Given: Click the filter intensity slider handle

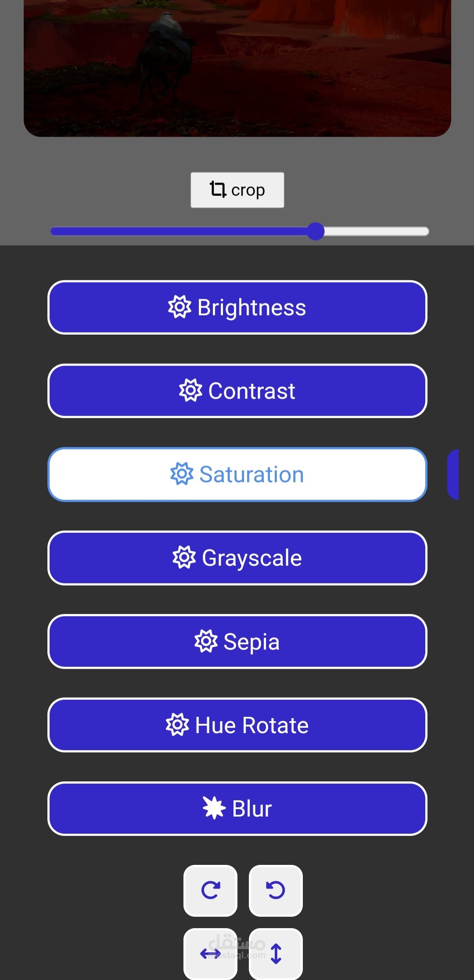Looking at the screenshot, I should coord(316,231).
